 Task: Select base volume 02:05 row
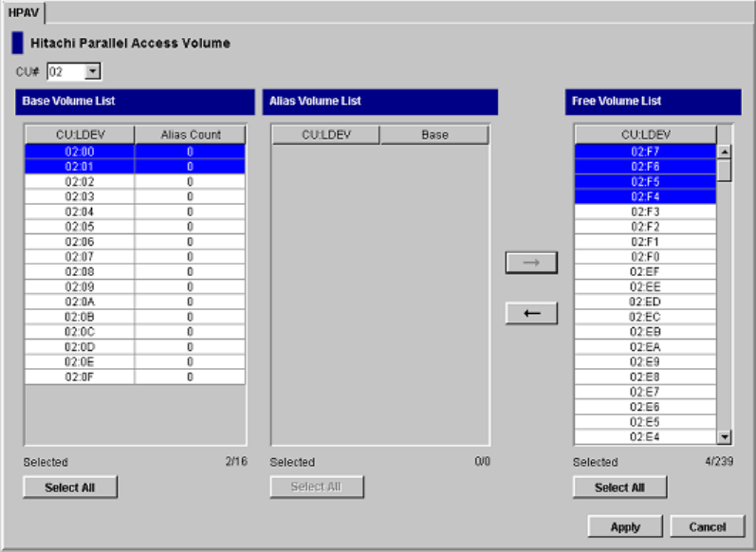coord(80,227)
